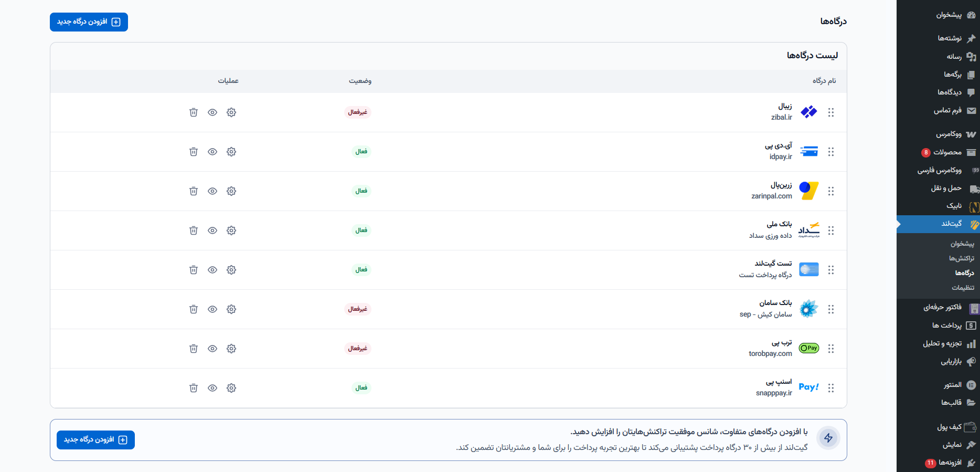
Task: Open settings gear for آی‌دی پی gateway
Action: 231,152
